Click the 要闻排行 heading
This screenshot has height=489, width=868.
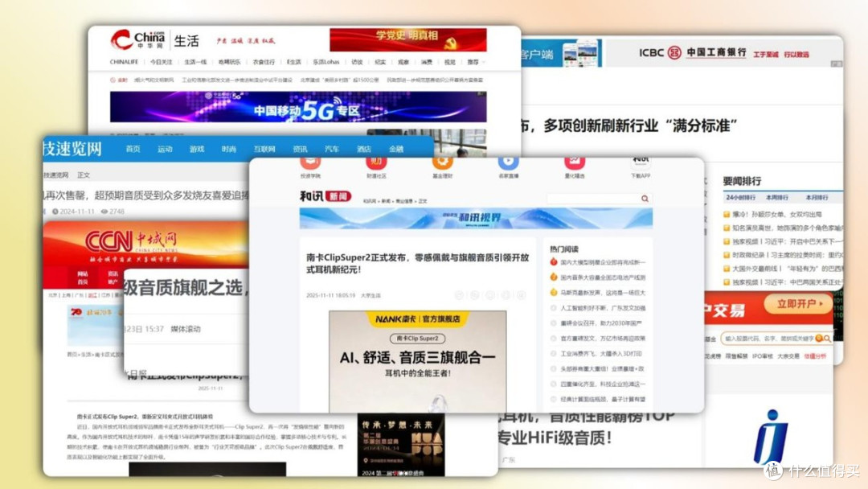[742, 181]
